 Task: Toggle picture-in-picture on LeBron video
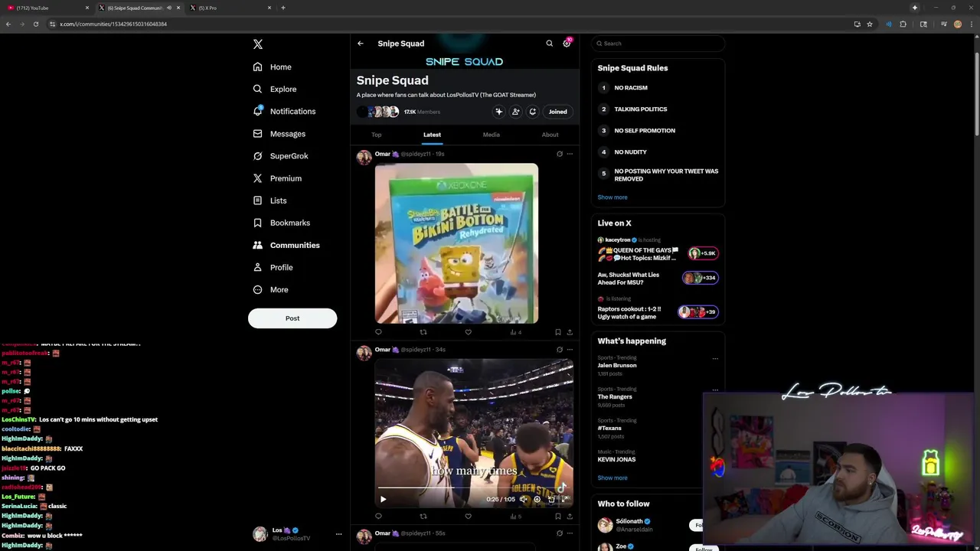click(550, 499)
